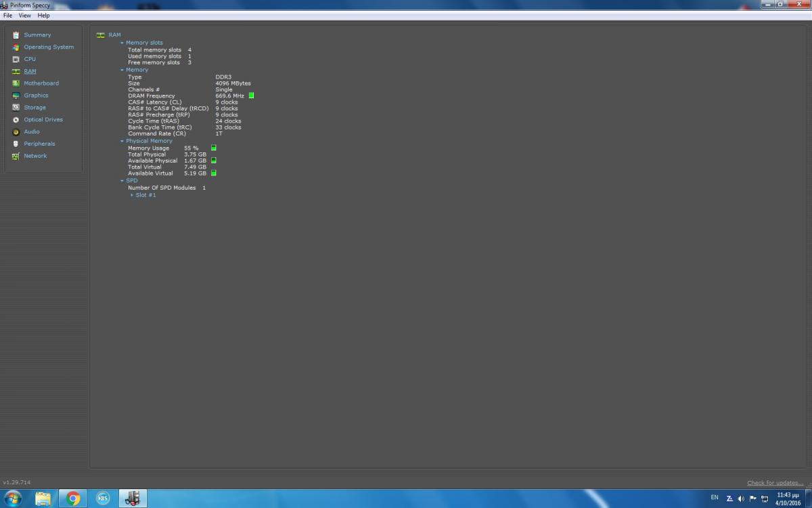This screenshot has height=508, width=812.
Task: Click the 'DDR3' type value
Action: point(223,77)
